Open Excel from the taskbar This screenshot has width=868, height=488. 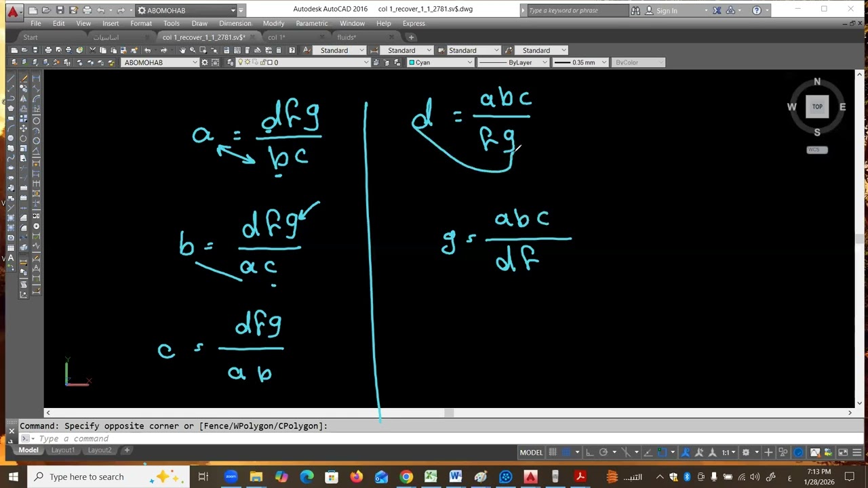click(x=431, y=476)
